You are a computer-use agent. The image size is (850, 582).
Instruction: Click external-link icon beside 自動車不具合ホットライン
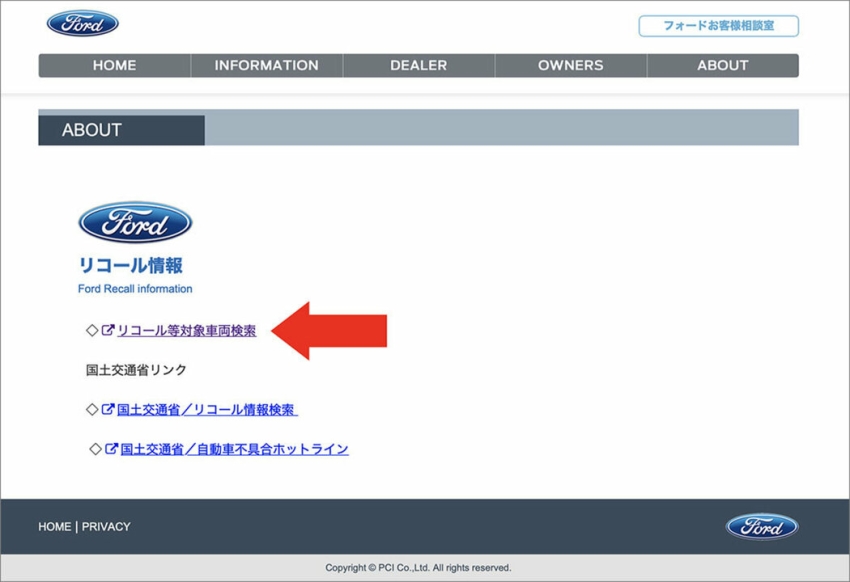(x=112, y=450)
